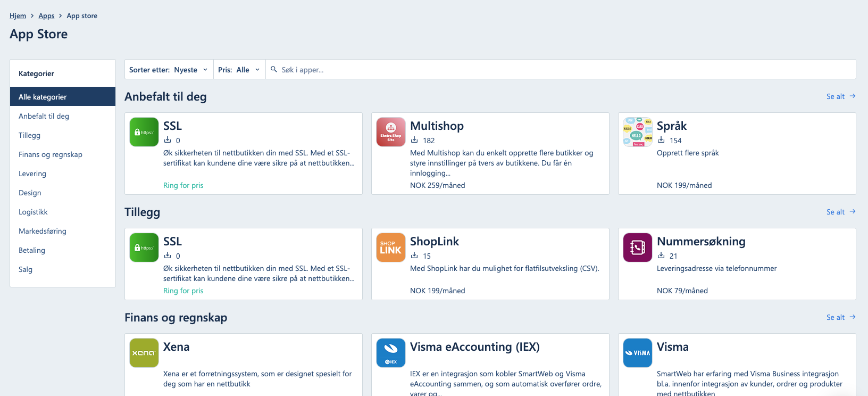The image size is (868, 396).
Task: Click the Nummersøkning phone book icon
Action: (638, 247)
